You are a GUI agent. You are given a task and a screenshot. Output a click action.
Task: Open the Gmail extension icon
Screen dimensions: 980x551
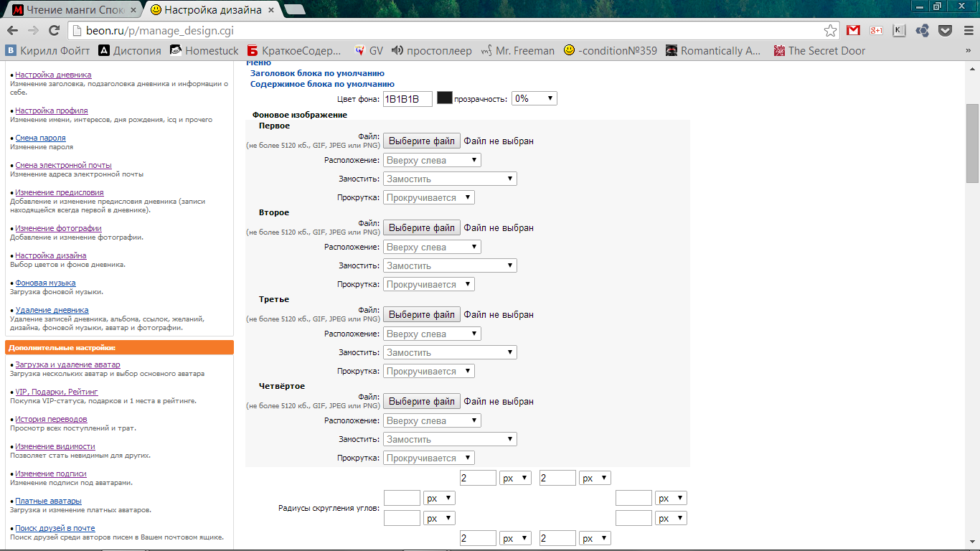coord(853,30)
